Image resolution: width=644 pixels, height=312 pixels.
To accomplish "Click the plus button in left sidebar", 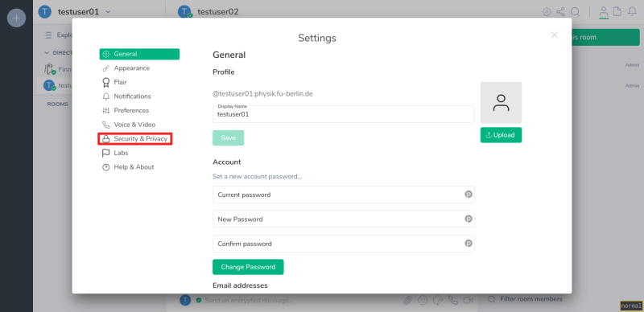I will (16, 18).
